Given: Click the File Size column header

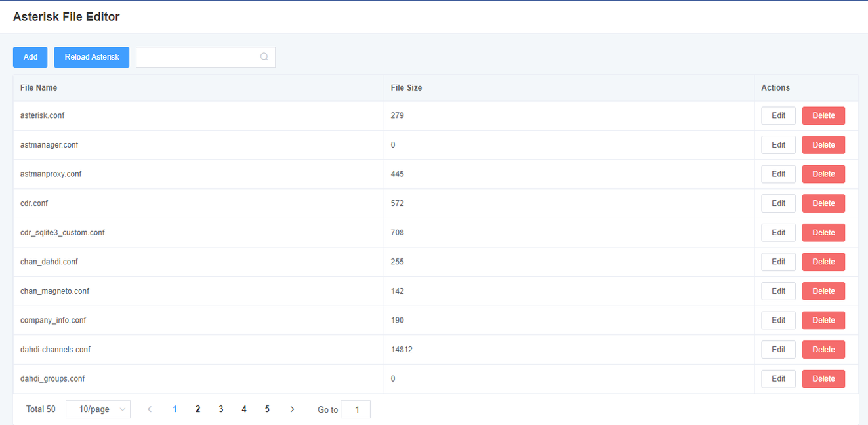Looking at the screenshot, I should pos(406,88).
